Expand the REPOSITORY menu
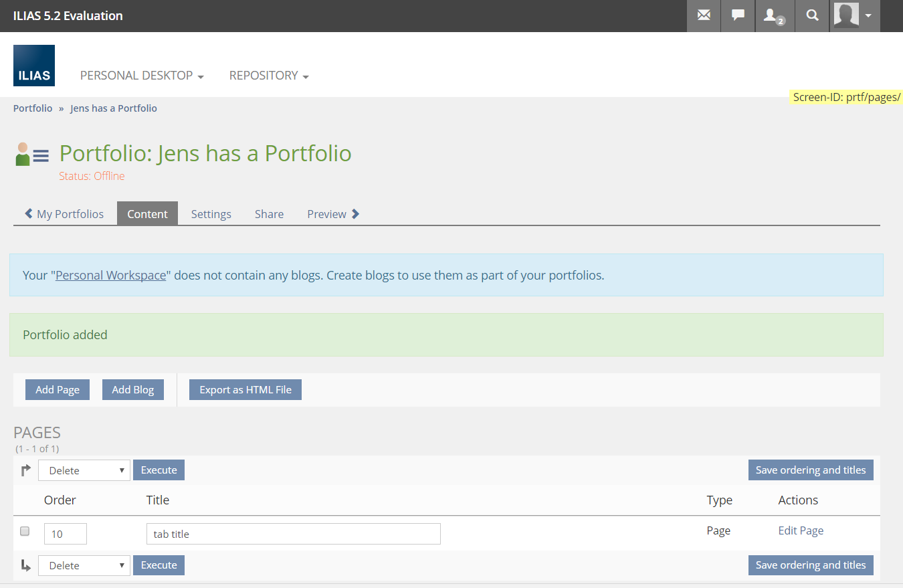Screen dimensions: 903x588 point(269,76)
